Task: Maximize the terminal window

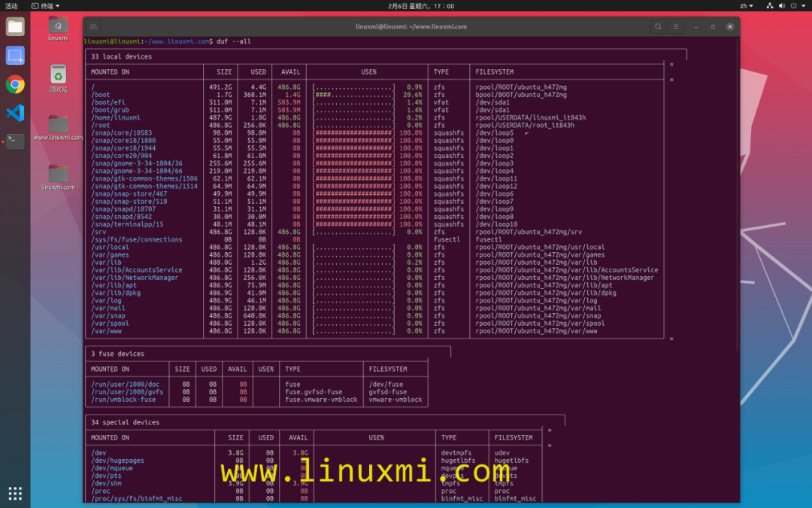Action: pos(713,26)
